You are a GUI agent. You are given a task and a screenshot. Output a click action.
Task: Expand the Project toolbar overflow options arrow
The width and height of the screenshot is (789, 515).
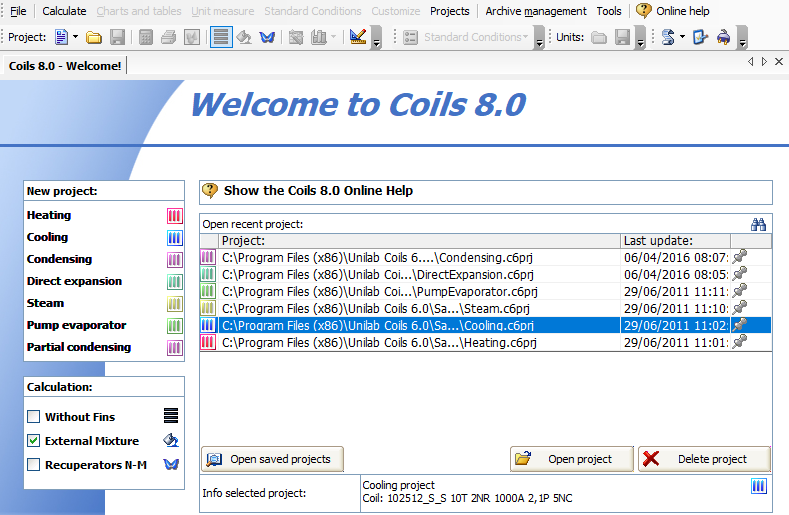click(x=377, y=38)
